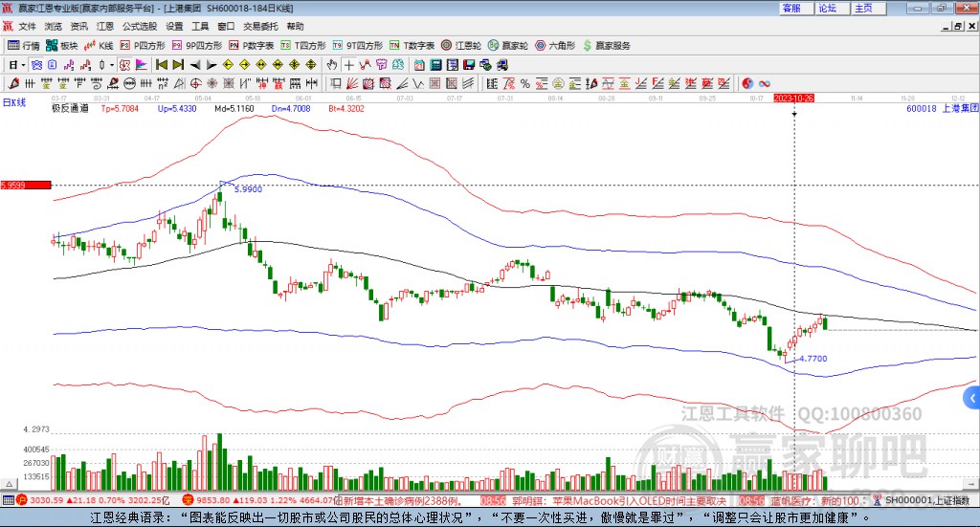Select the red pencil drawing tool

[x=13, y=83]
